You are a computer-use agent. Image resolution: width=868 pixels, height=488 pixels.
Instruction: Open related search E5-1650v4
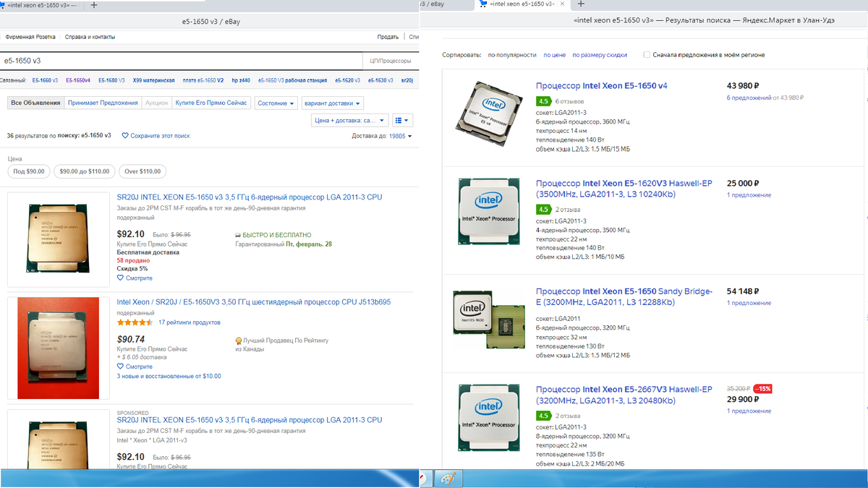point(78,80)
